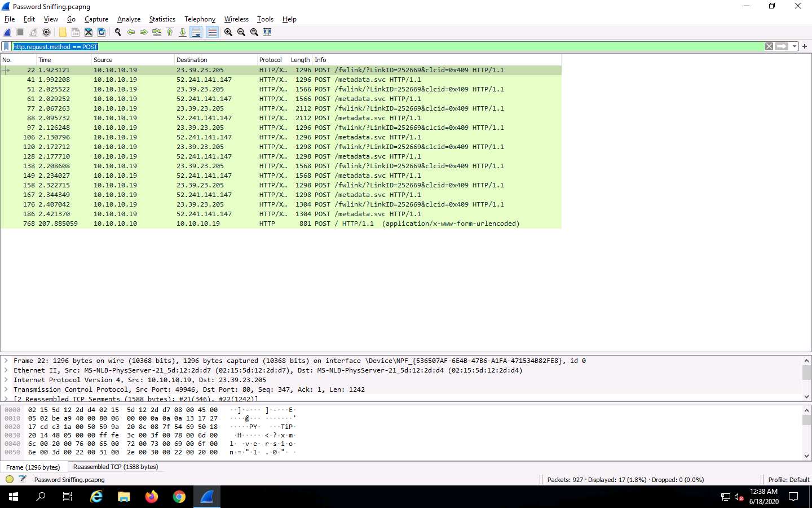Click the restart capture icon
Image resolution: width=812 pixels, height=508 pixels.
click(33, 32)
